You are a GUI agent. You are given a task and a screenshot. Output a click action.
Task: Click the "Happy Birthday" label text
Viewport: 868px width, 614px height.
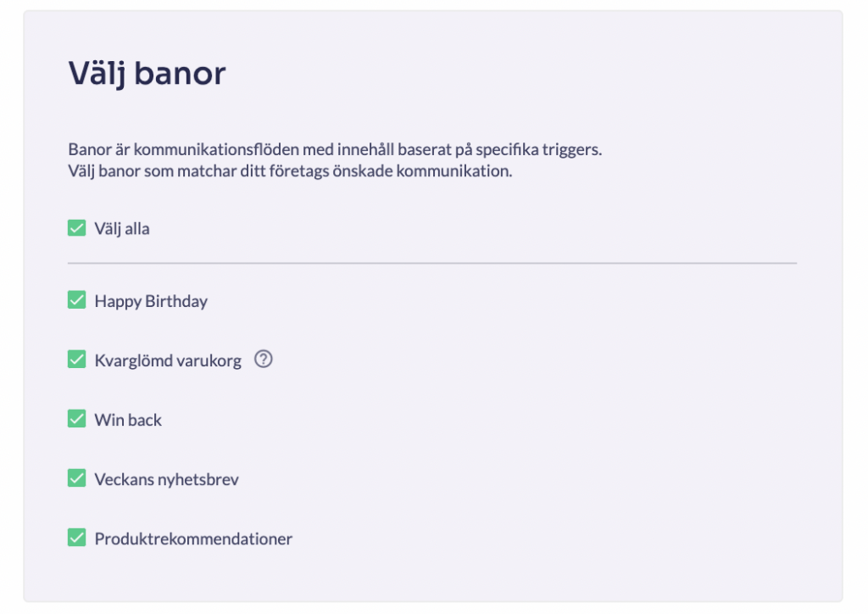(x=151, y=301)
